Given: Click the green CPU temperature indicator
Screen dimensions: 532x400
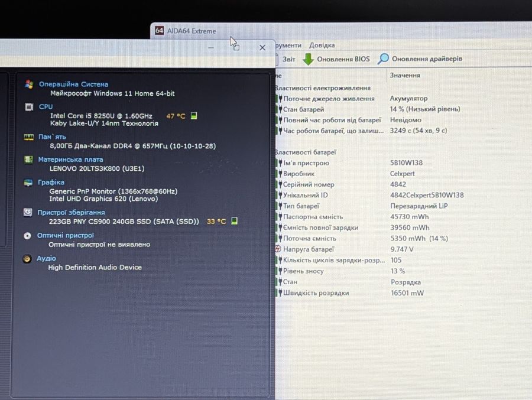Looking at the screenshot, I should click(x=194, y=116).
